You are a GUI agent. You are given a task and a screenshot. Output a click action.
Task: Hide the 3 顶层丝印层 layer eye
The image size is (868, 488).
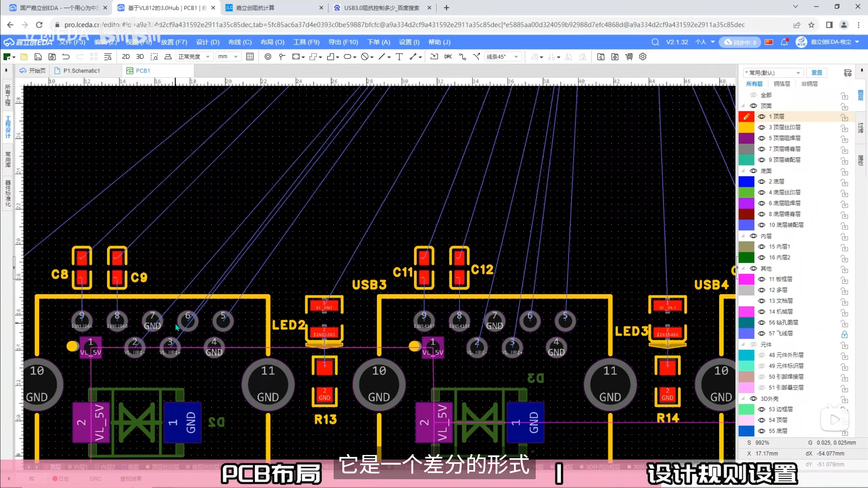click(x=762, y=127)
